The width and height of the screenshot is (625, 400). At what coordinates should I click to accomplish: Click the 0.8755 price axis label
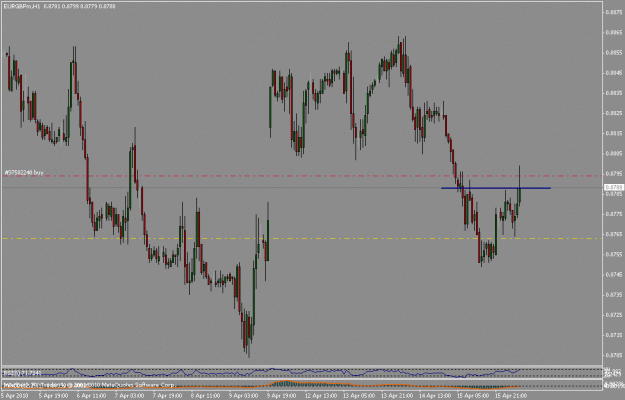point(614,254)
